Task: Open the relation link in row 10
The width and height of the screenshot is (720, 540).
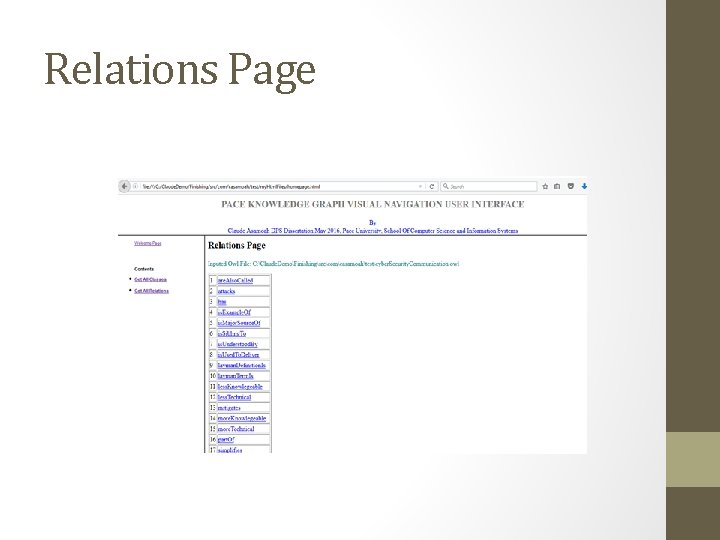Action: pos(236,376)
